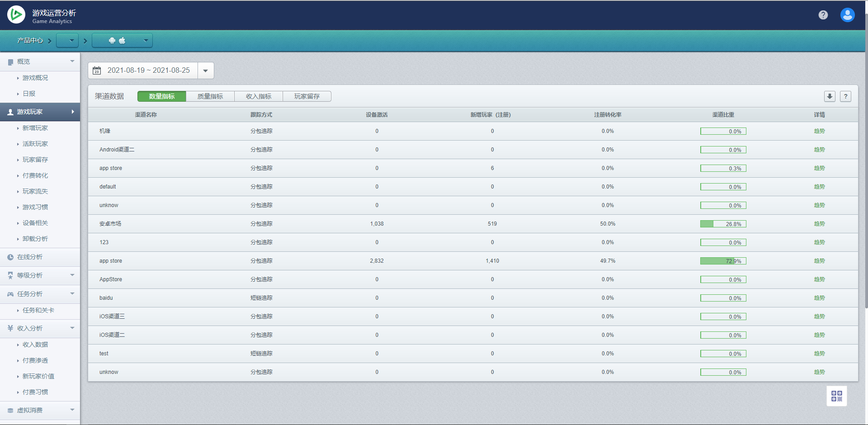Collapse the 收入分析 section
The image size is (868, 425).
(x=72, y=328)
